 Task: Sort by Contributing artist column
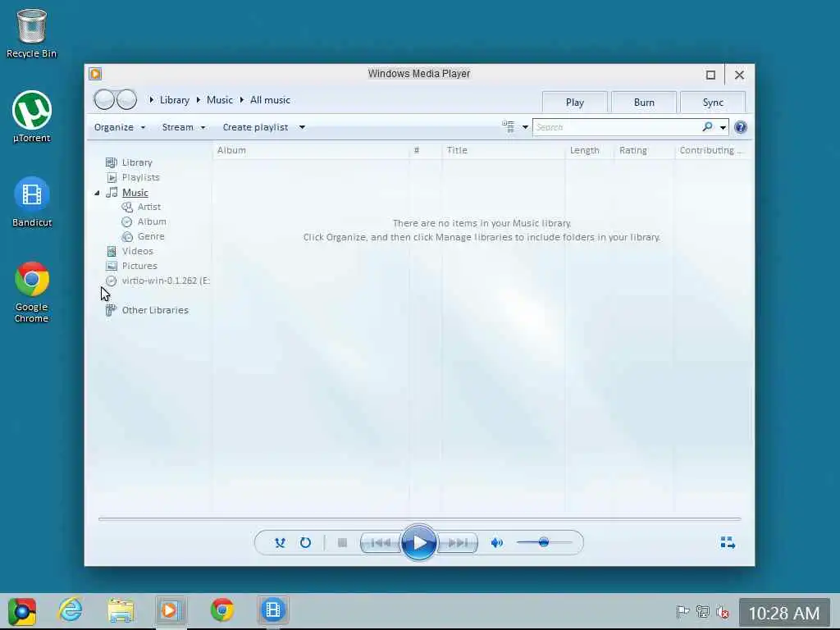711,151
